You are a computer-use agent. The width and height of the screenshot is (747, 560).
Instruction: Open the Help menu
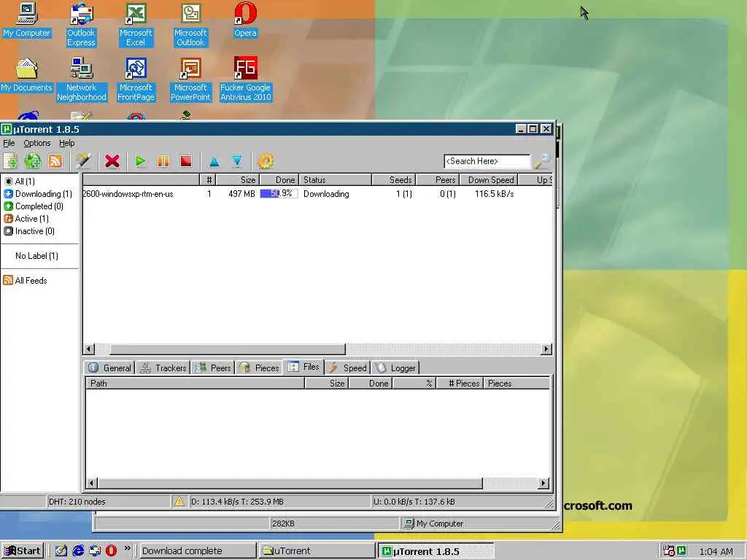click(66, 143)
